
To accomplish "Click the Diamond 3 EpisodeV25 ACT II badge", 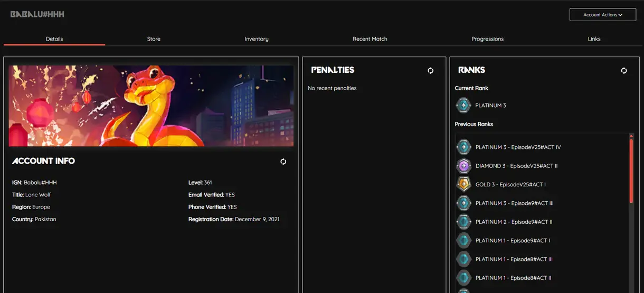I will (463, 166).
